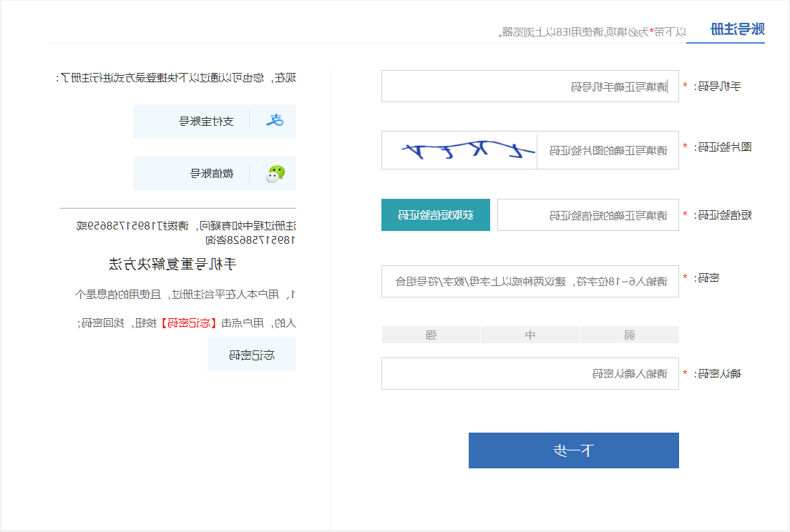
Task: Focus the 手机号码 phone number field
Action: (530, 86)
